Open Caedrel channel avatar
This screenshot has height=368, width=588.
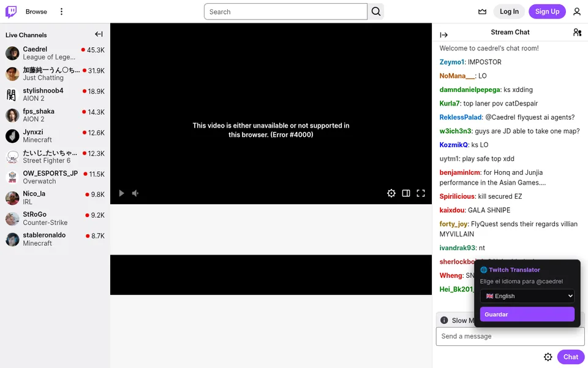point(12,53)
